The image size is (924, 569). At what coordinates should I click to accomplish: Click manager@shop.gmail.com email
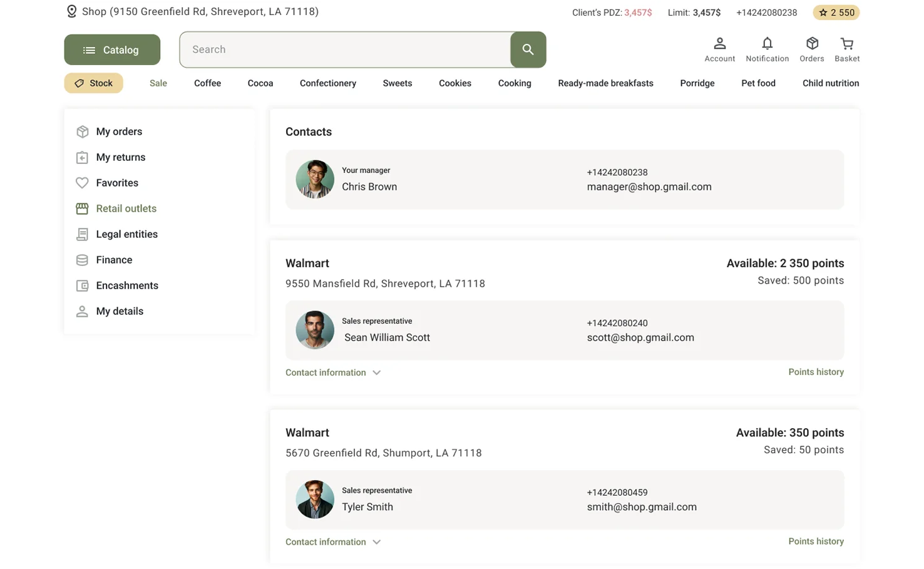pyautogui.click(x=649, y=187)
